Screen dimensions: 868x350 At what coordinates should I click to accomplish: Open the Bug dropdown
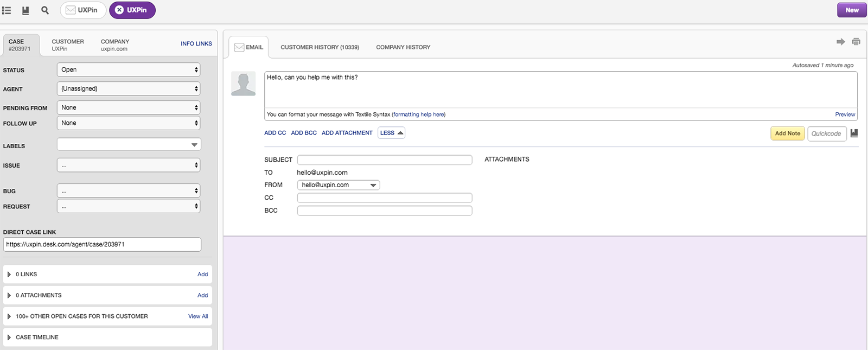click(x=129, y=191)
